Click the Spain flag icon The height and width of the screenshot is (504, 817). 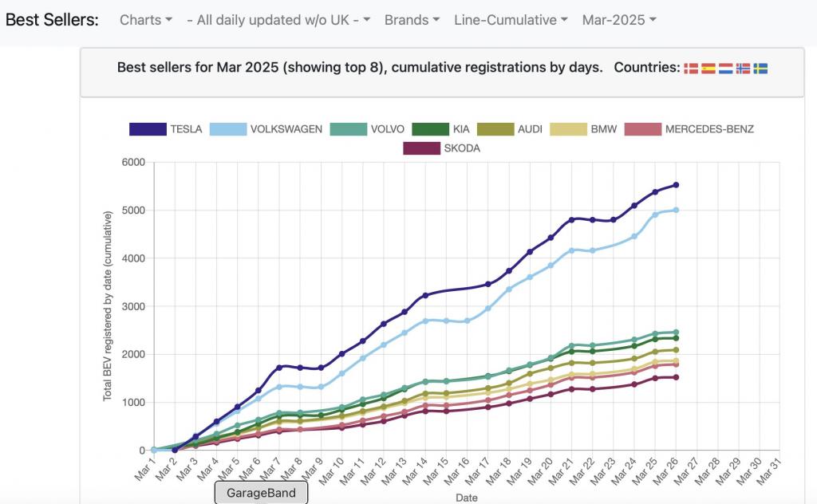point(708,69)
